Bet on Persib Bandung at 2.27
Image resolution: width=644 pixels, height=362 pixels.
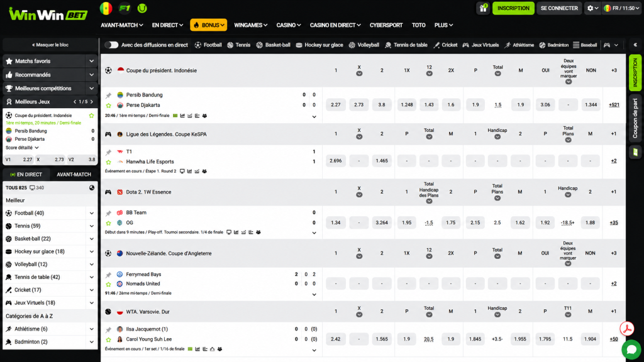pos(336,105)
